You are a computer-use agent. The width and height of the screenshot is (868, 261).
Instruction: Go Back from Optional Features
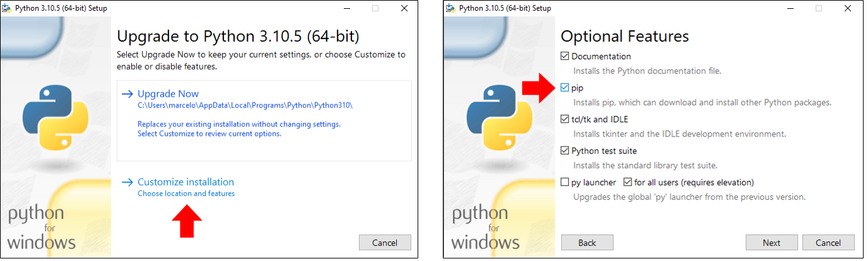pos(587,243)
